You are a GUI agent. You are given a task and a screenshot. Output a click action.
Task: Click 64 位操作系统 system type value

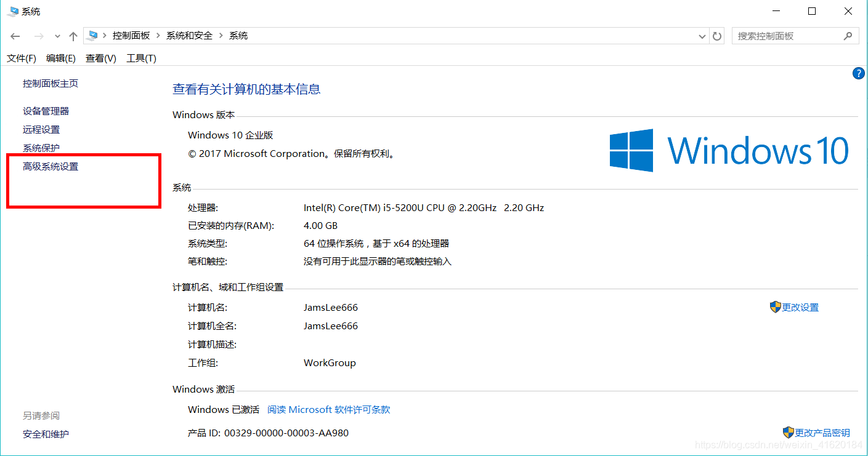click(376, 244)
